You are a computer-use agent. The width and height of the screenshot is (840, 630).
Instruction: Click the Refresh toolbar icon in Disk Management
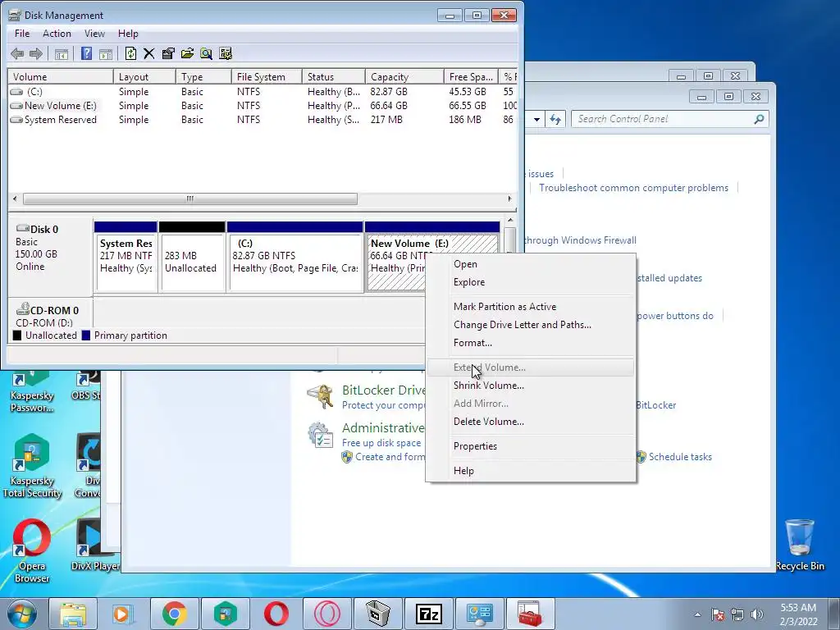coord(130,53)
